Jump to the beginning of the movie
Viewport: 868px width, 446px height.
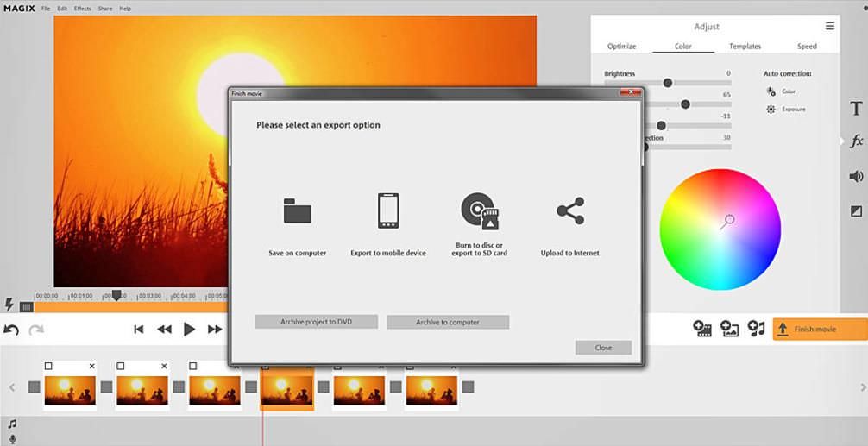click(138, 330)
